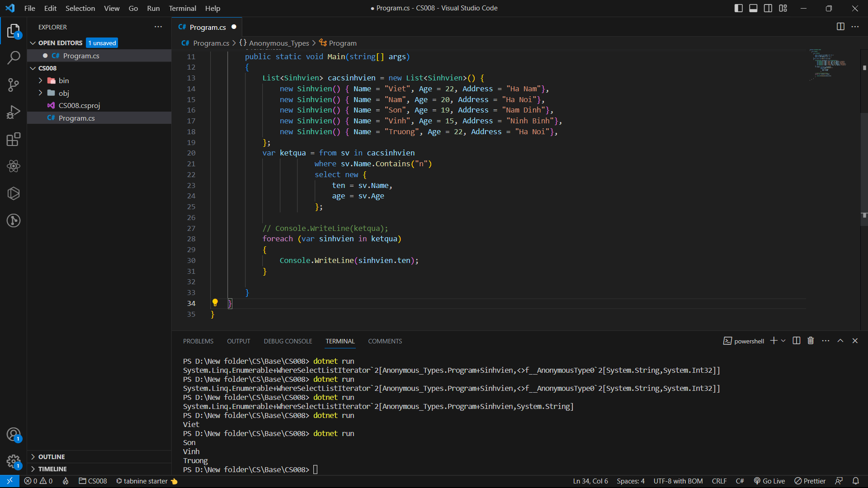The width and height of the screenshot is (868, 488).
Task: Add a new terminal with plus icon
Action: click(x=774, y=341)
